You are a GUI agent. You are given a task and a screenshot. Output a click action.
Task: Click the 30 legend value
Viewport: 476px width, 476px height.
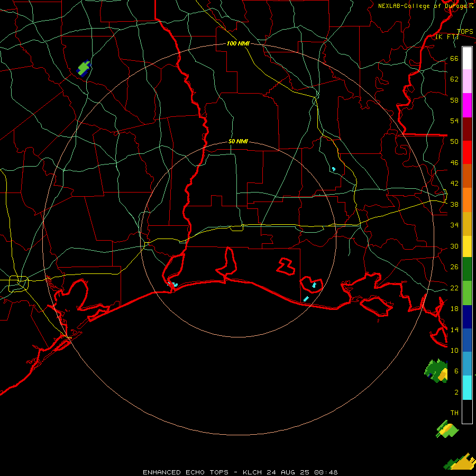point(454,246)
